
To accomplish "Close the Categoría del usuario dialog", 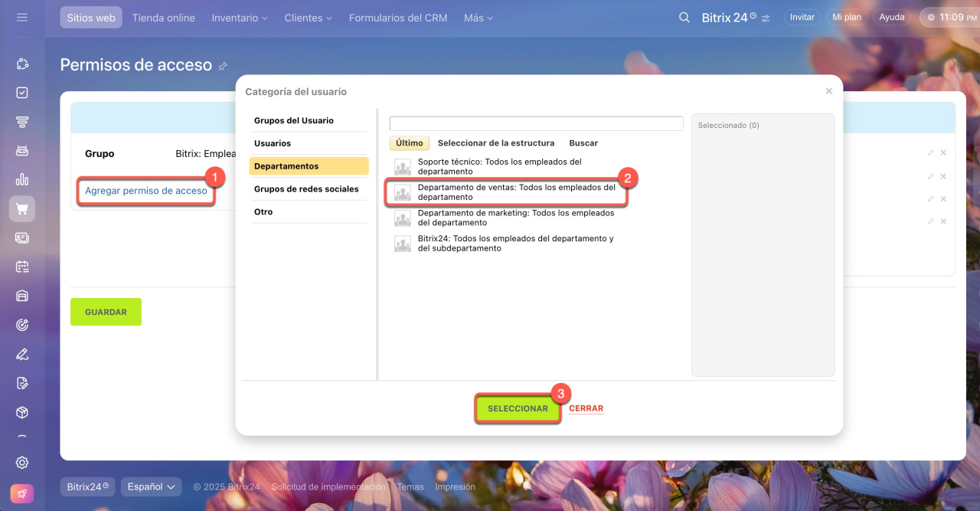I will pos(828,91).
